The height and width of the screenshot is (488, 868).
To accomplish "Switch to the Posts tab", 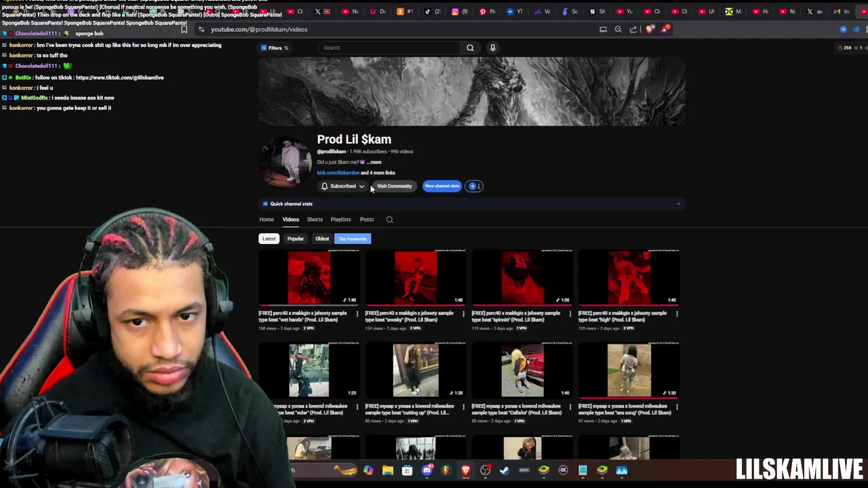I will click(x=367, y=220).
